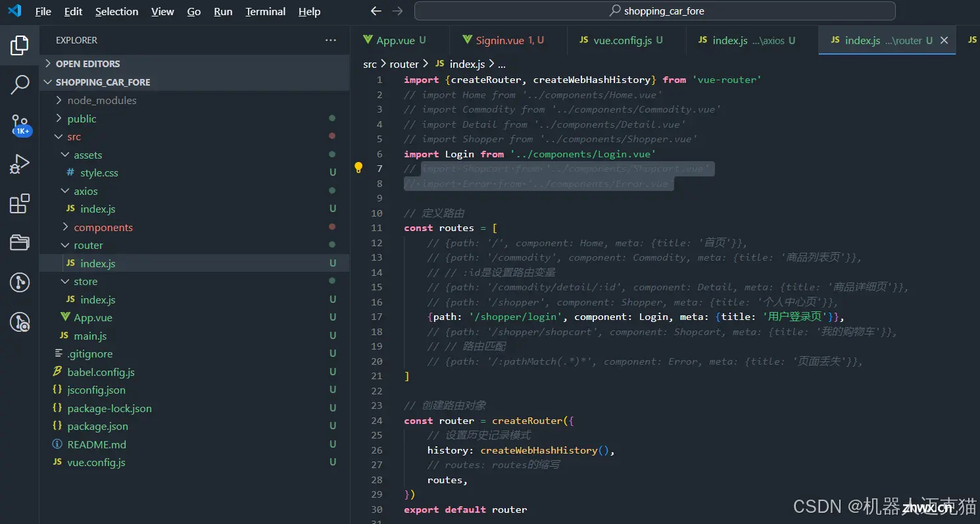Screen dimensions: 980x524
Task: Go back with the left arrow
Action: tap(376, 11)
